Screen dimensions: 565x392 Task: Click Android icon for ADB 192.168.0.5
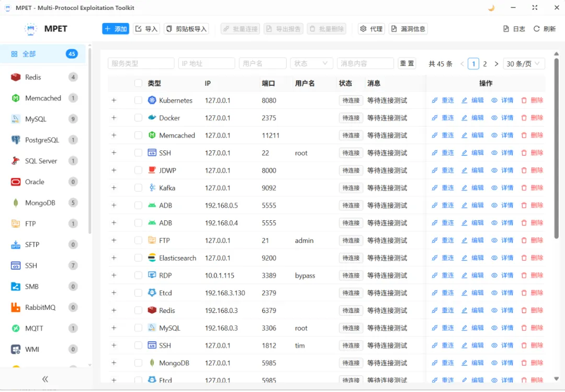click(x=152, y=205)
